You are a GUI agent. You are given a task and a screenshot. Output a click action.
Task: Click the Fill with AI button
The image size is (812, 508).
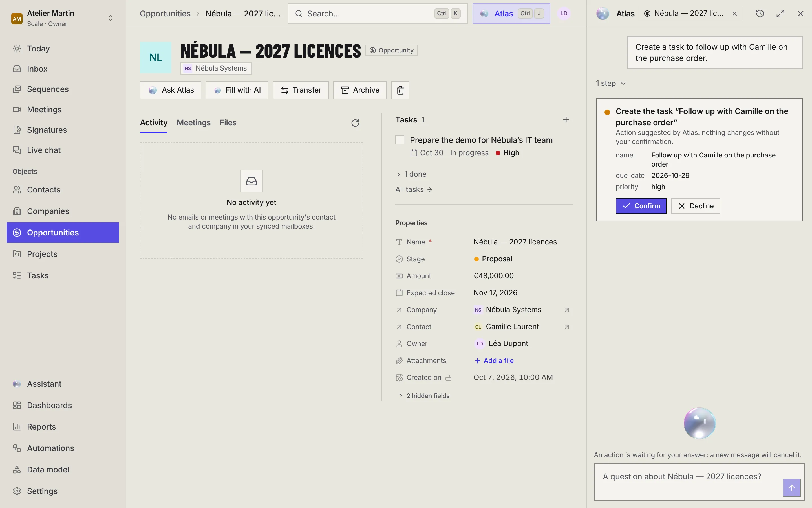[x=237, y=90]
